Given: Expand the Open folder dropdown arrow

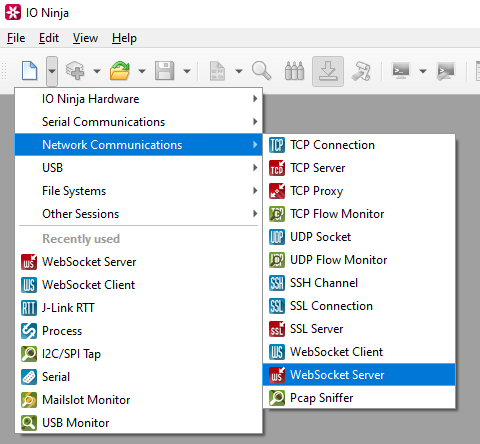Looking at the screenshot, I should point(142,71).
